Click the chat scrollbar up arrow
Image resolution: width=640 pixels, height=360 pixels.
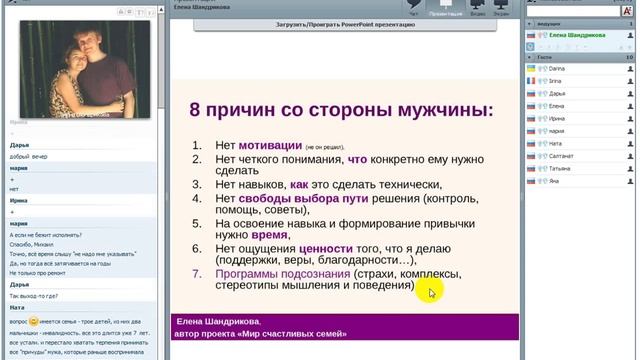coord(161,9)
